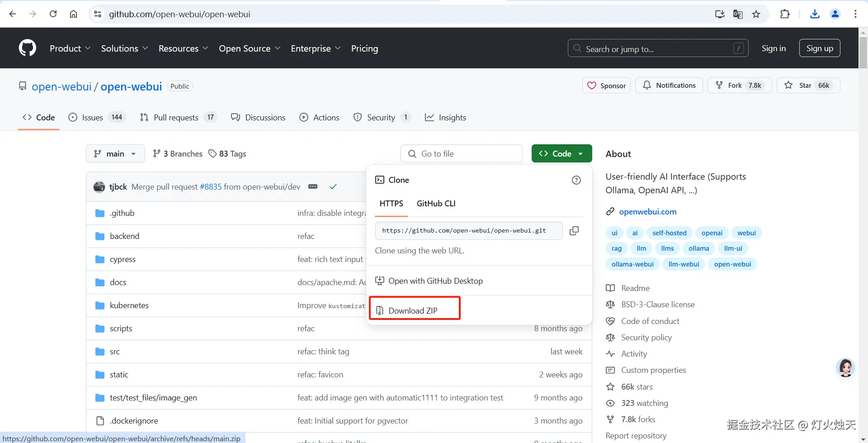Switch to the Pull requests tab
This screenshot has height=443, width=868.
tap(179, 118)
